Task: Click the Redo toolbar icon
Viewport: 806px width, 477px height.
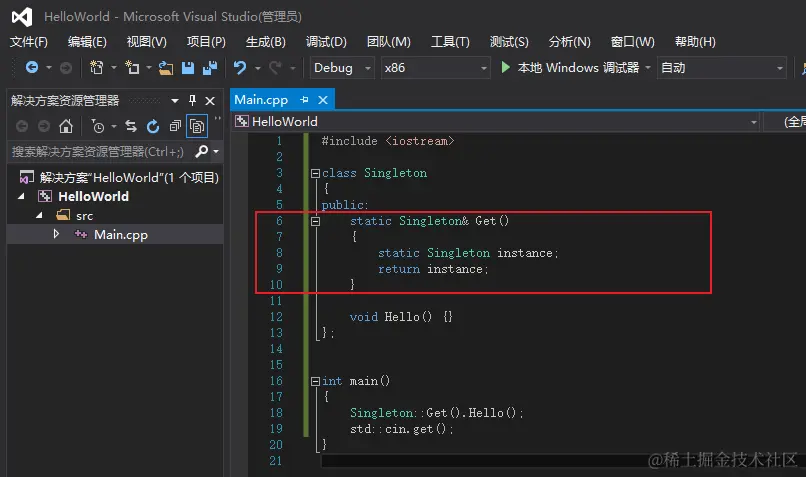Action: [276, 67]
